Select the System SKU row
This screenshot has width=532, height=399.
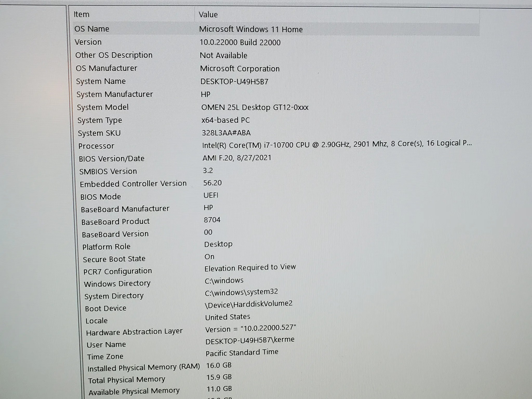click(x=99, y=133)
